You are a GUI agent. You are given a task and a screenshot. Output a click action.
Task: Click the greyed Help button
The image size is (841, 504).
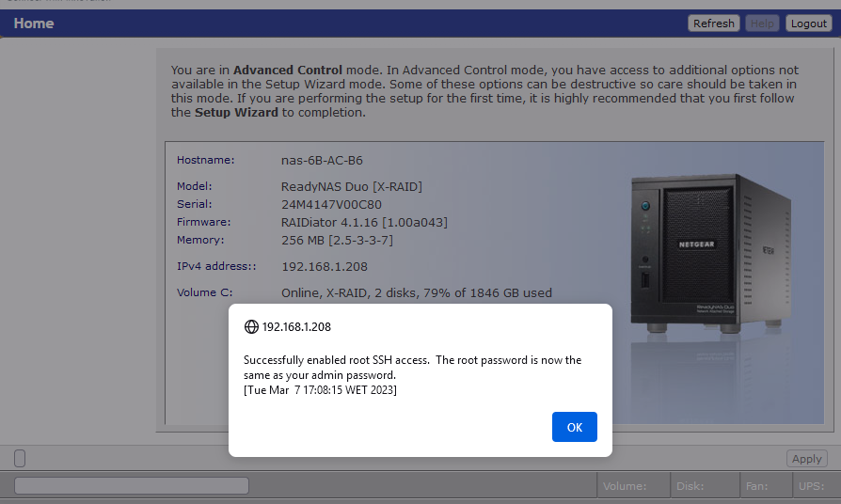pyautogui.click(x=762, y=24)
